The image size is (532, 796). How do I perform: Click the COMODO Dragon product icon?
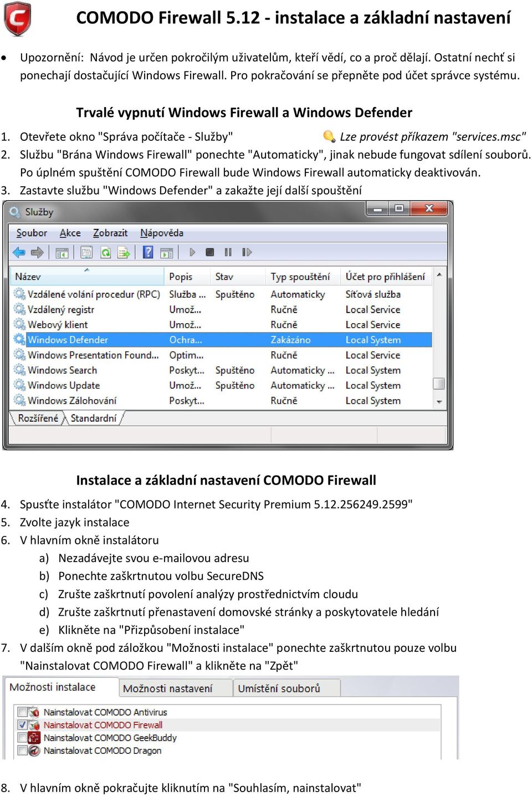(34, 751)
